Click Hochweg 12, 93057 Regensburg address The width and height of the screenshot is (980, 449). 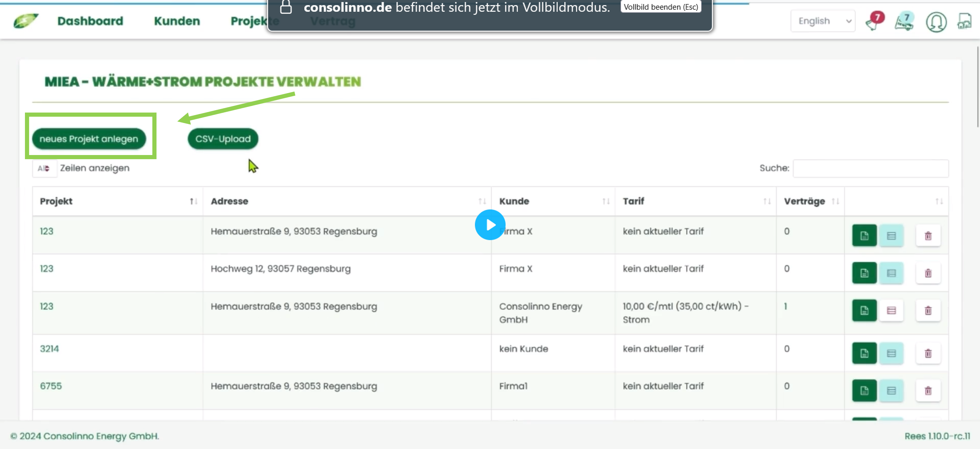(280, 269)
